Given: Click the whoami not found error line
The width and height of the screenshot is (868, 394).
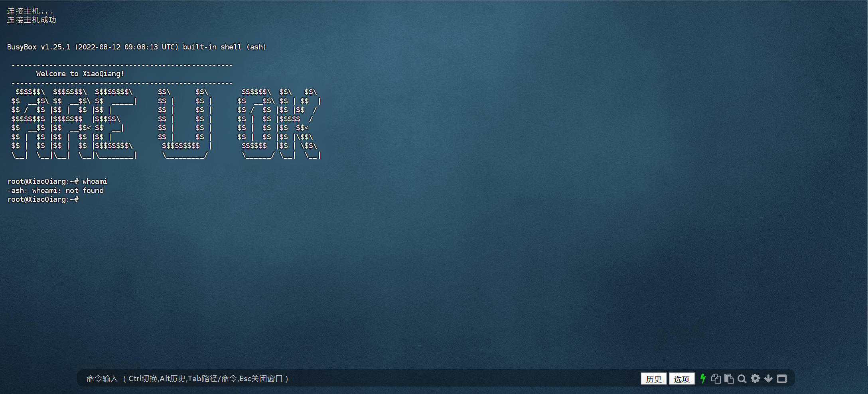Looking at the screenshot, I should click(x=56, y=191).
